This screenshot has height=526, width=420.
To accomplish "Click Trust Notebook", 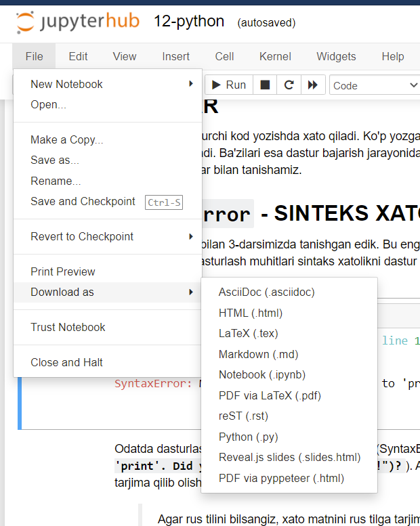I will (68, 327).
